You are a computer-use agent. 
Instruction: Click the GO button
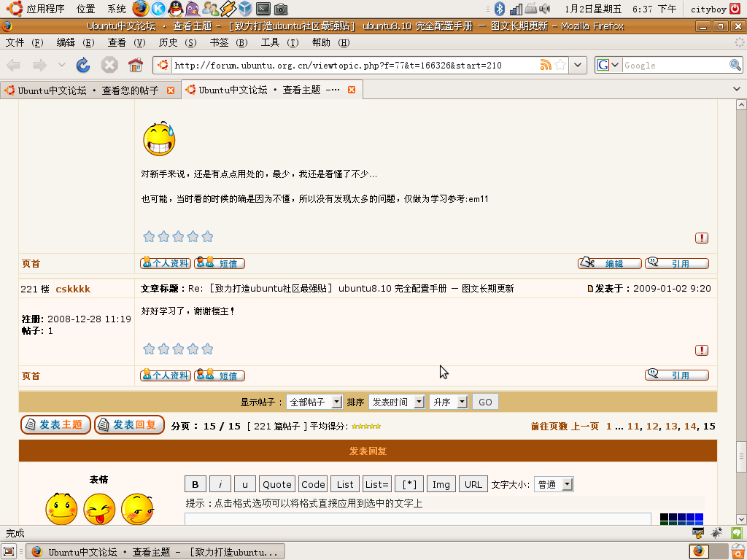pyautogui.click(x=485, y=402)
